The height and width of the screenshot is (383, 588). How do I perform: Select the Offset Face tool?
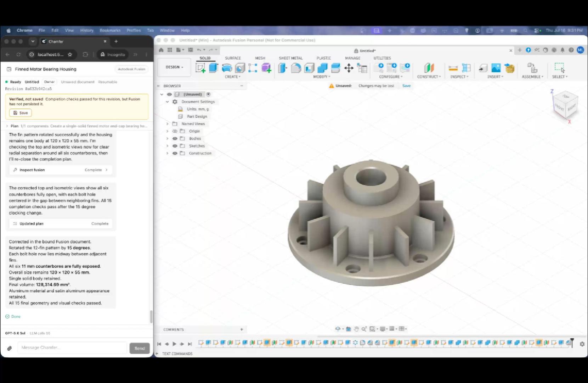(335, 68)
